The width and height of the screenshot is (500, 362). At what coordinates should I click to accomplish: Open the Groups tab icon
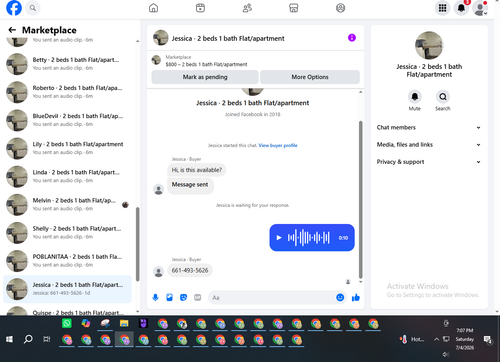[340, 8]
